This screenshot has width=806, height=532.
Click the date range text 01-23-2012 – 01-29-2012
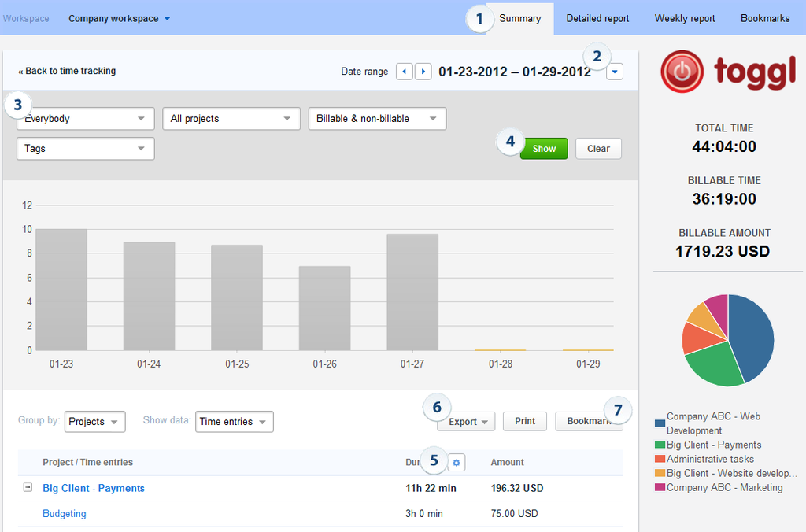pos(515,72)
